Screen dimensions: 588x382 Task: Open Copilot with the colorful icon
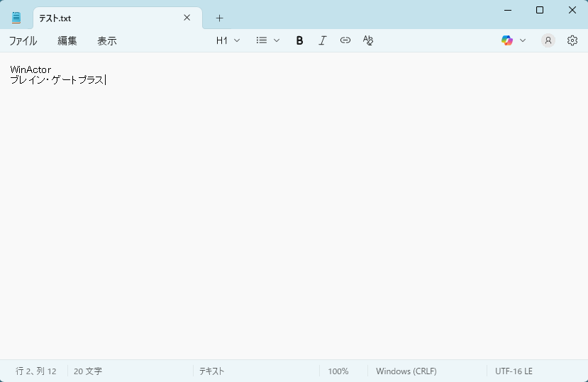click(507, 40)
